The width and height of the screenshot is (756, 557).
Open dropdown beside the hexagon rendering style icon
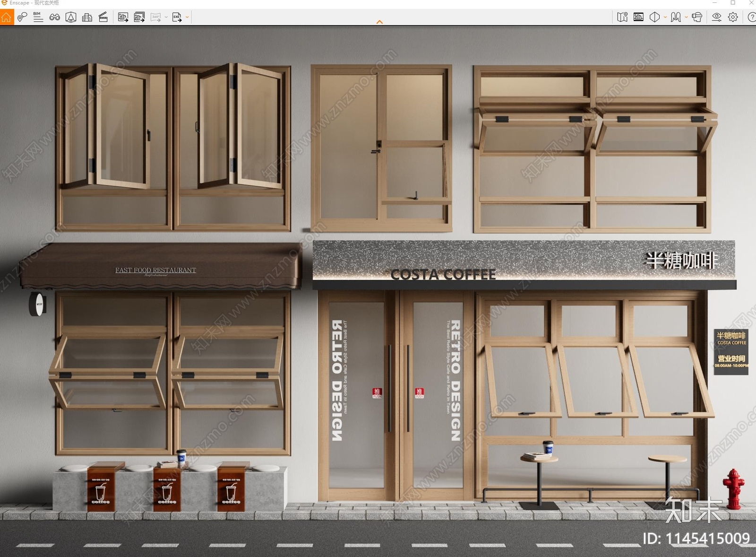coord(665,17)
